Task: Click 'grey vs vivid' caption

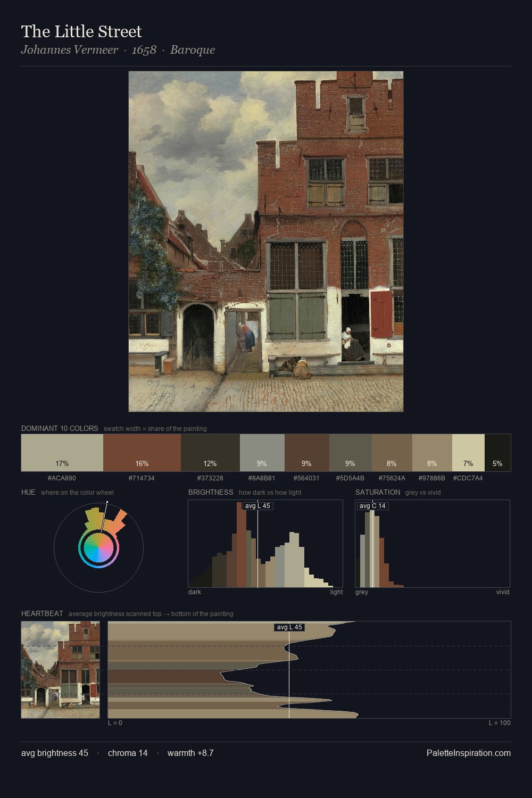Action: pos(423,493)
